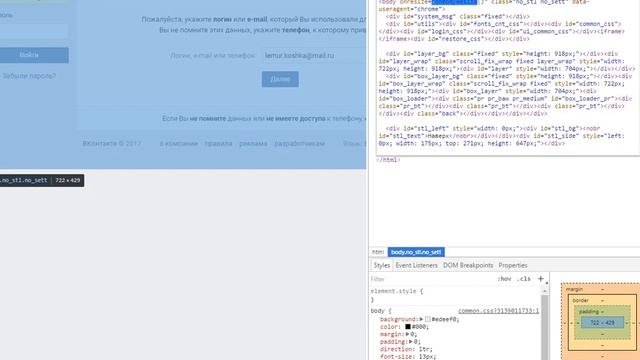Click the email field with lemur.koshka@mail.ru
Image resolution: width=640 pixels, height=360 pixels.
click(314, 56)
